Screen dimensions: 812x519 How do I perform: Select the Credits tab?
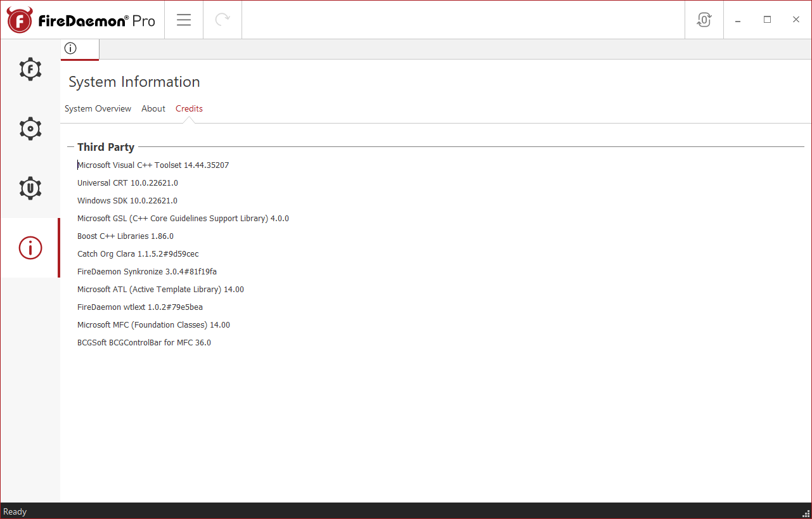point(189,109)
